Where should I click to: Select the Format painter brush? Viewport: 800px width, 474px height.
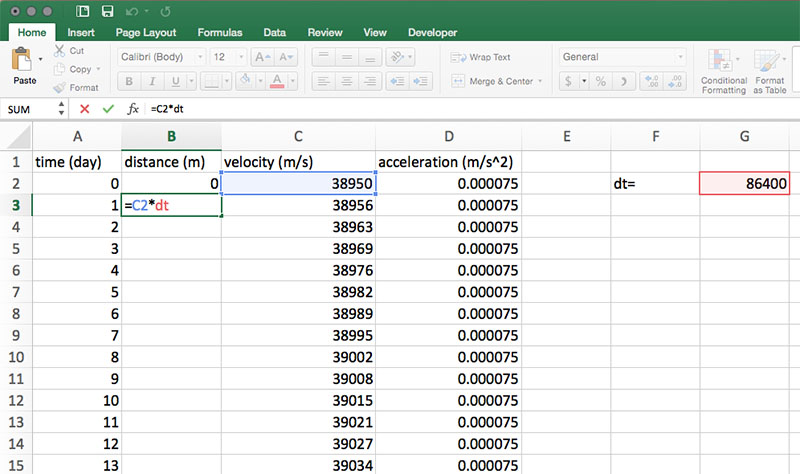click(61, 88)
